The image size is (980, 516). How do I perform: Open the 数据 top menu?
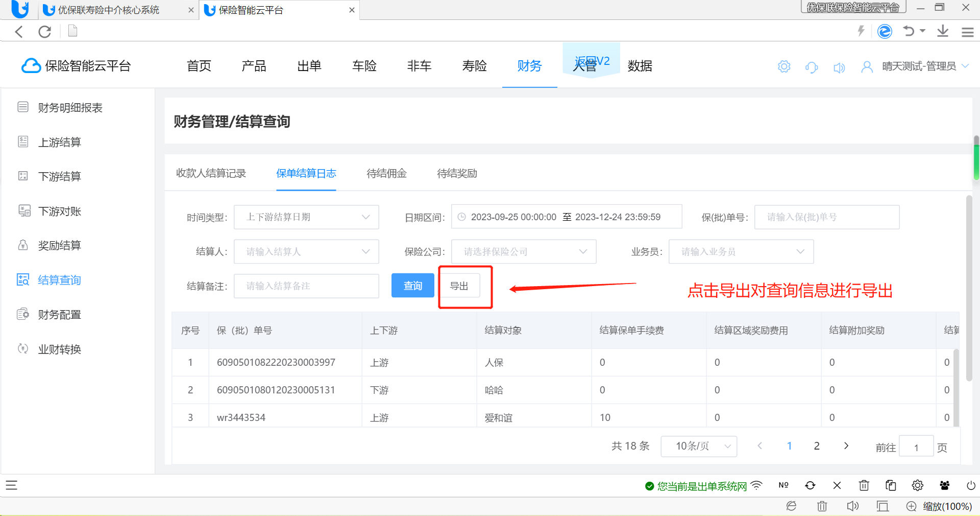click(x=640, y=66)
